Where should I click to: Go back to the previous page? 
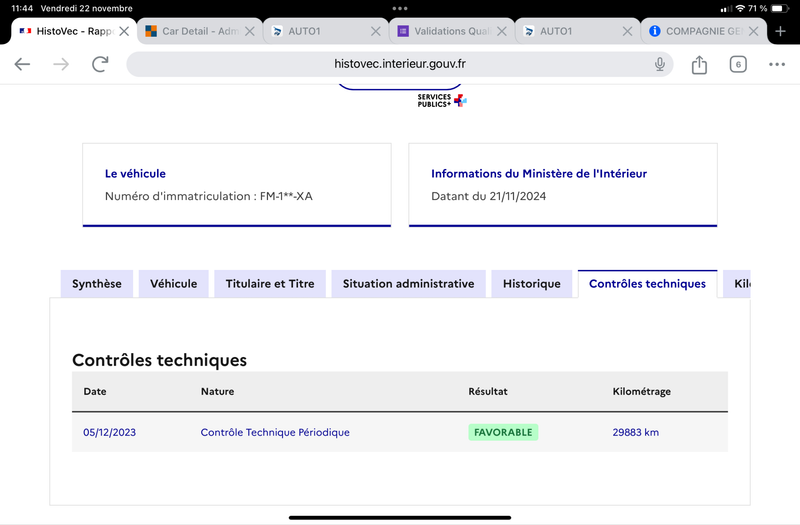point(22,64)
